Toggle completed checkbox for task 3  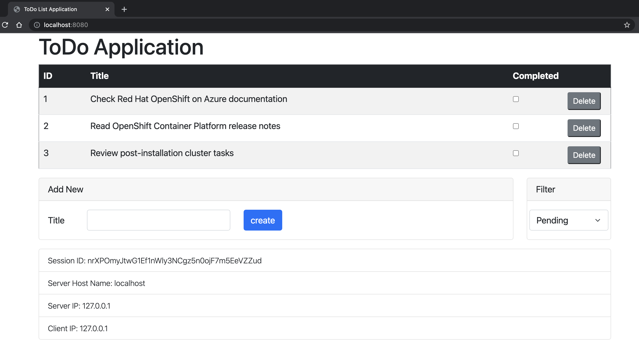[516, 153]
